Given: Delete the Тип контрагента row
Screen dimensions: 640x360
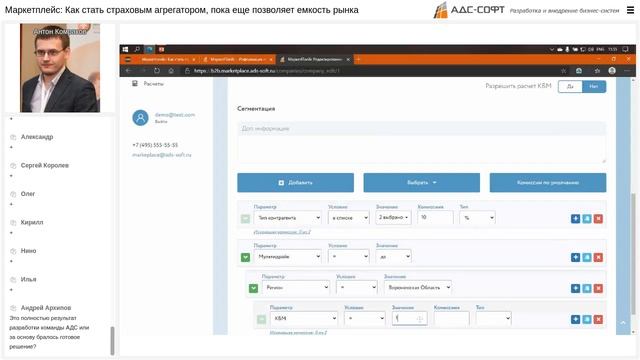Looking at the screenshot, I should click(x=598, y=219).
